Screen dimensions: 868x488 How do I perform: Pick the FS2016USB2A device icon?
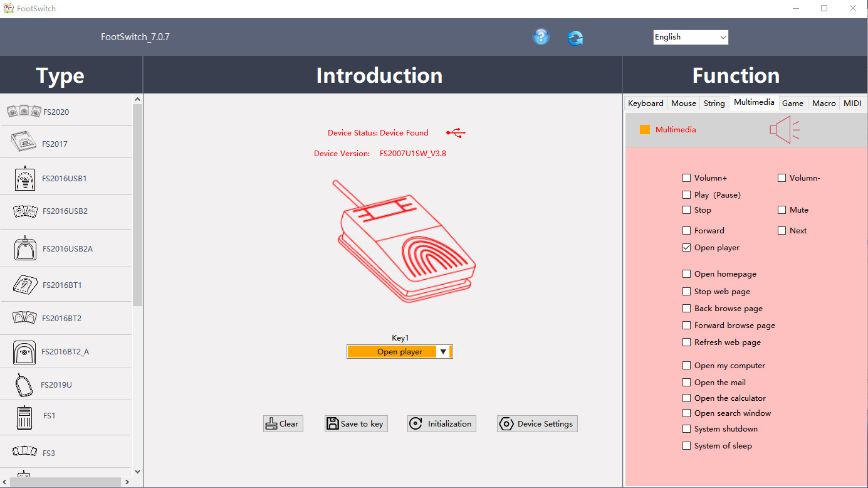25,248
